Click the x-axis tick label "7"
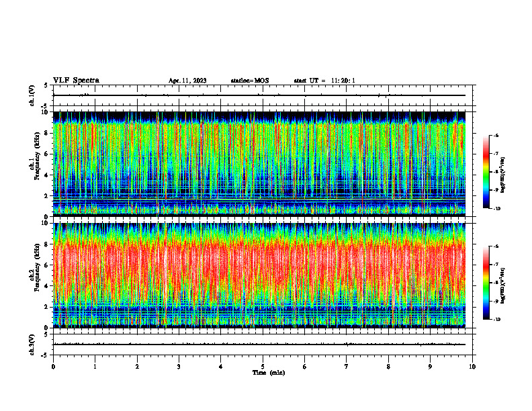This screenshot has height=411, width=532. [347, 367]
